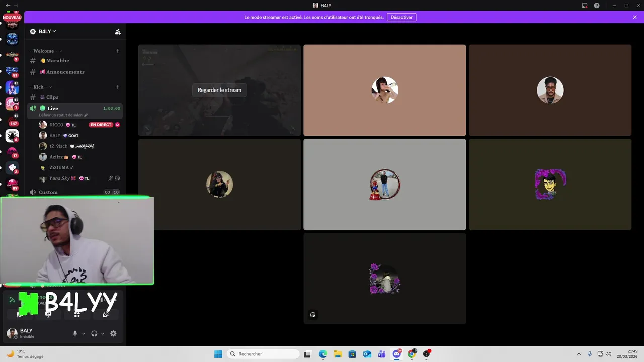Open the Annoucements channel
This screenshot has height=362, width=644.
click(74, 72)
